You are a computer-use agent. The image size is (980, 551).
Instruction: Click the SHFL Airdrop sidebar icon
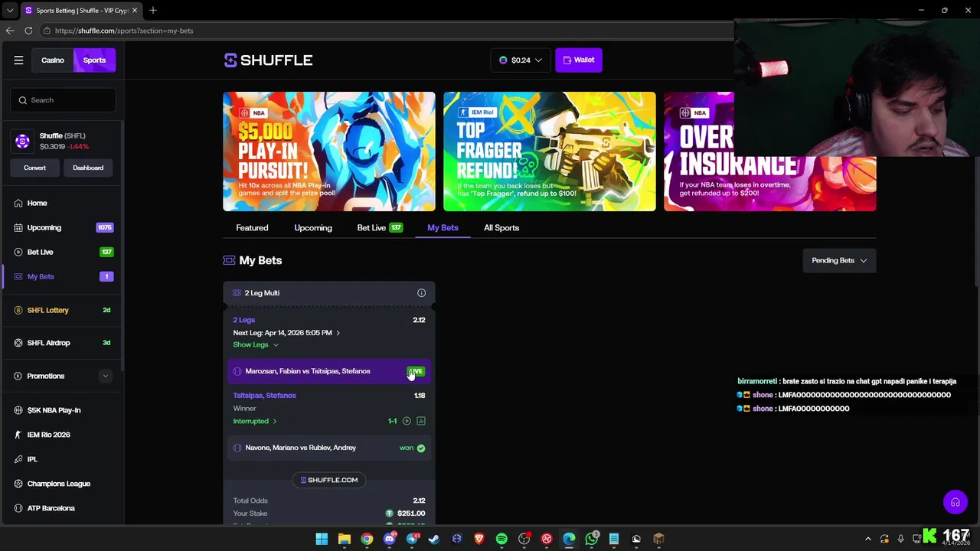[x=18, y=343]
